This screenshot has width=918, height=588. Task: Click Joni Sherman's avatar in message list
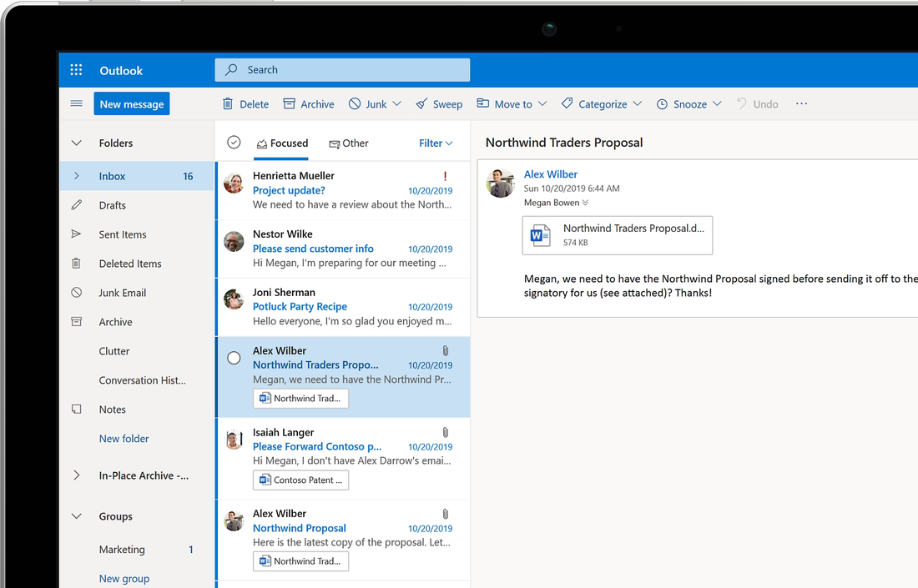pyautogui.click(x=234, y=299)
